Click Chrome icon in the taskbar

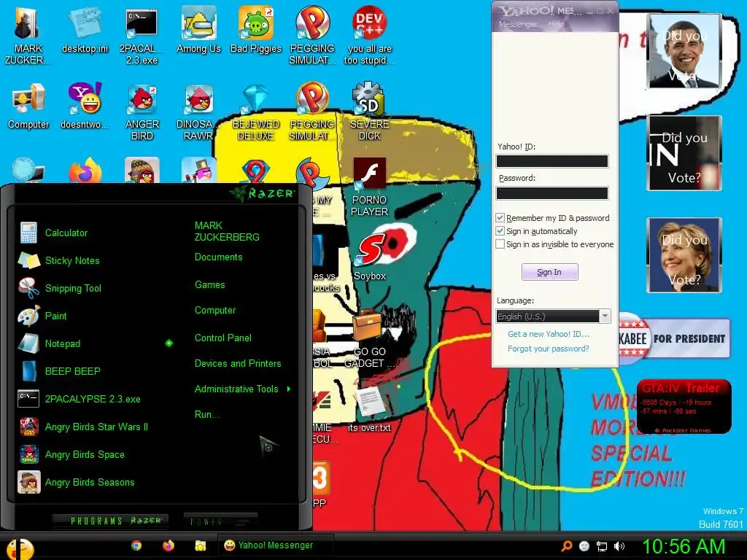point(136,545)
